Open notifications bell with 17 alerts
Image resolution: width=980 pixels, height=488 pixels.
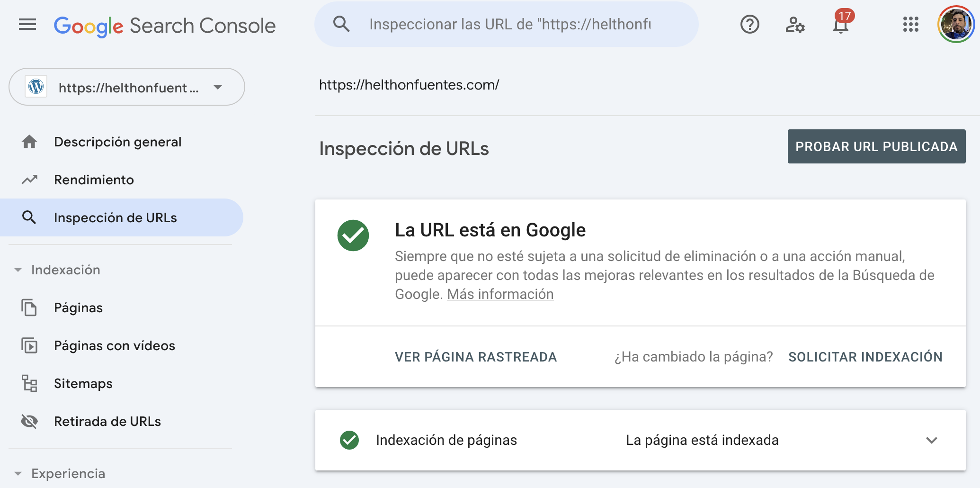tap(841, 22)
